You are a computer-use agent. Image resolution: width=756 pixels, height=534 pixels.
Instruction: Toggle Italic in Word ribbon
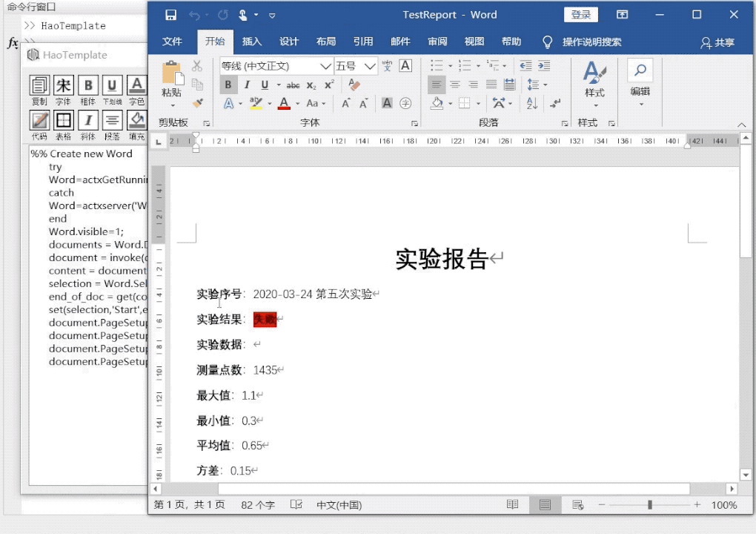click(x=247, y=85)
